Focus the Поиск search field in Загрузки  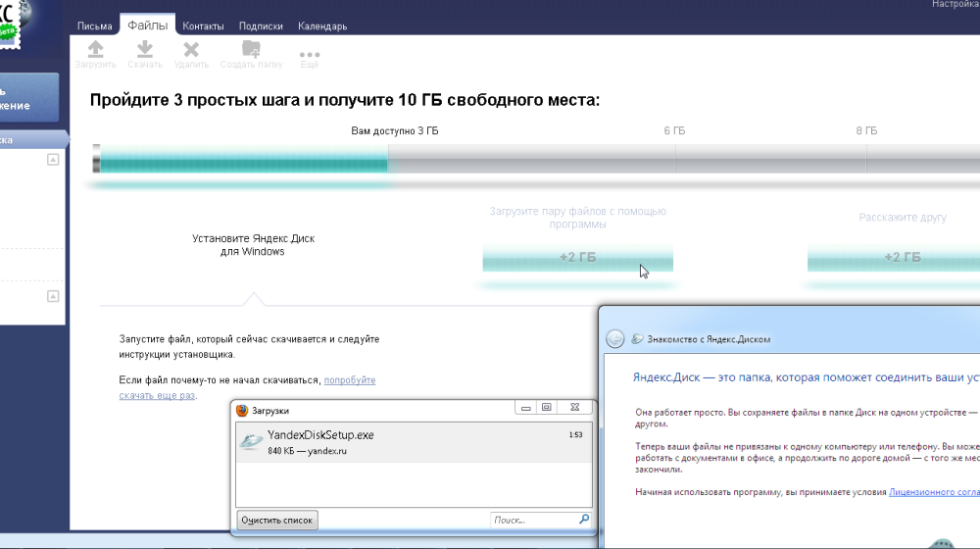click(x=534, y=520)
